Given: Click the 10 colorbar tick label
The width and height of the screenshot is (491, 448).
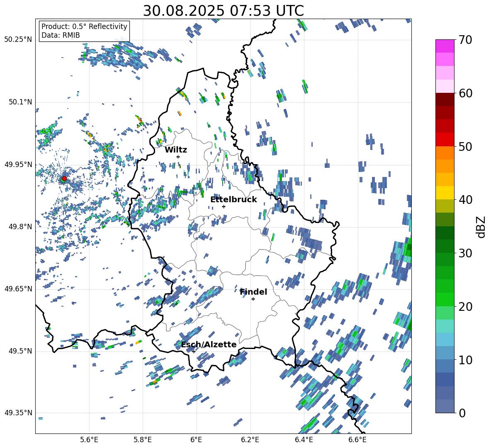Looking at the screenshot, I should click(465, 360).
